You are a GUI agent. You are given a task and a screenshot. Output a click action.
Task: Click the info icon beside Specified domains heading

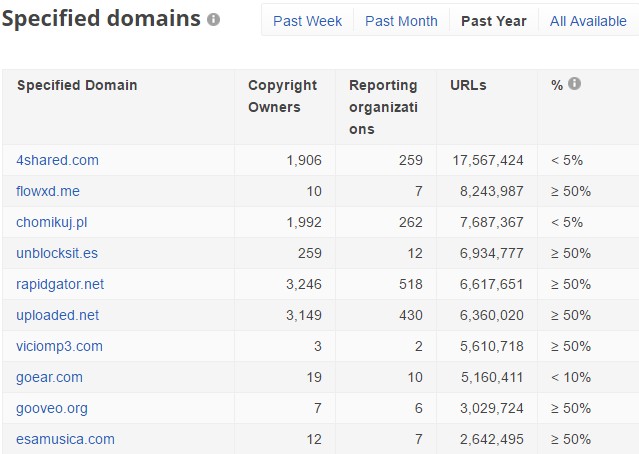[213, 20]
